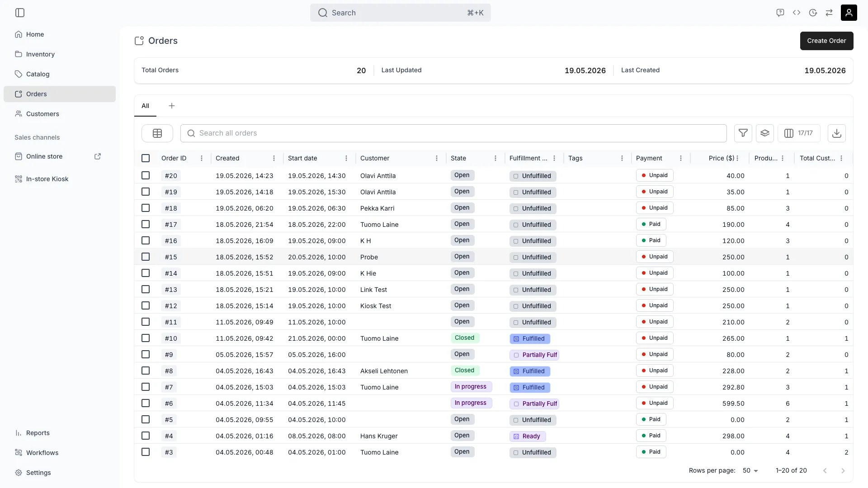868x488 pixels.
Task: Click customer Hans Kruger
Action: click(x=379, y=436)
